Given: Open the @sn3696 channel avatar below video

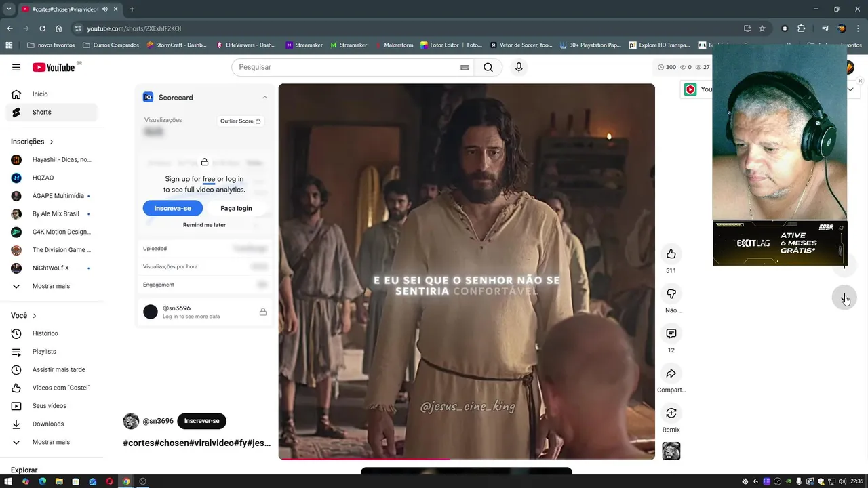Looking at the screenshot, I should click(131, 421).
